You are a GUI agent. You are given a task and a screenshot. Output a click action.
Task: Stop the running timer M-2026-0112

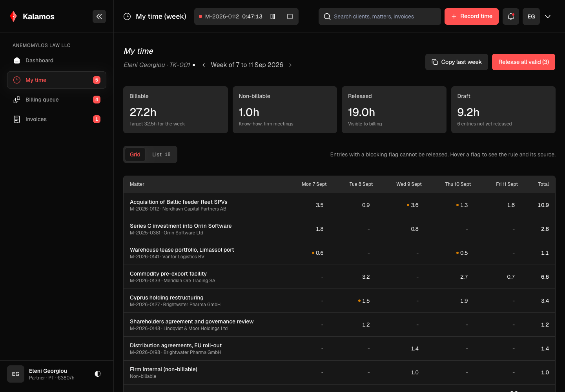point(290,16)
